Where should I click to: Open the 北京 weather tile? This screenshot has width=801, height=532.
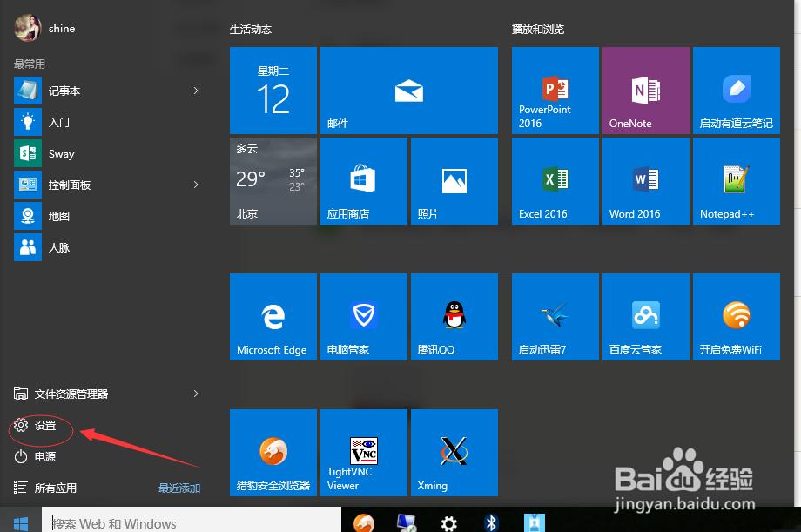pos(273,181)
